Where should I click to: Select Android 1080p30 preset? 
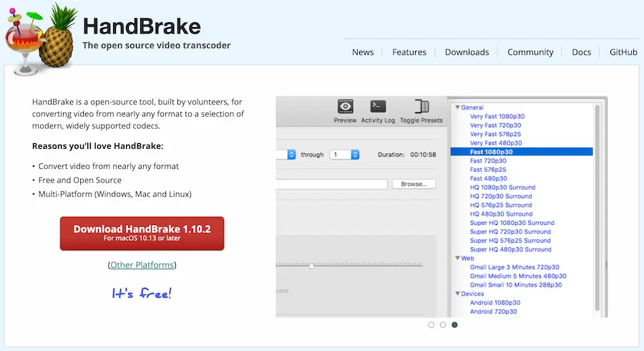point(495,302)
